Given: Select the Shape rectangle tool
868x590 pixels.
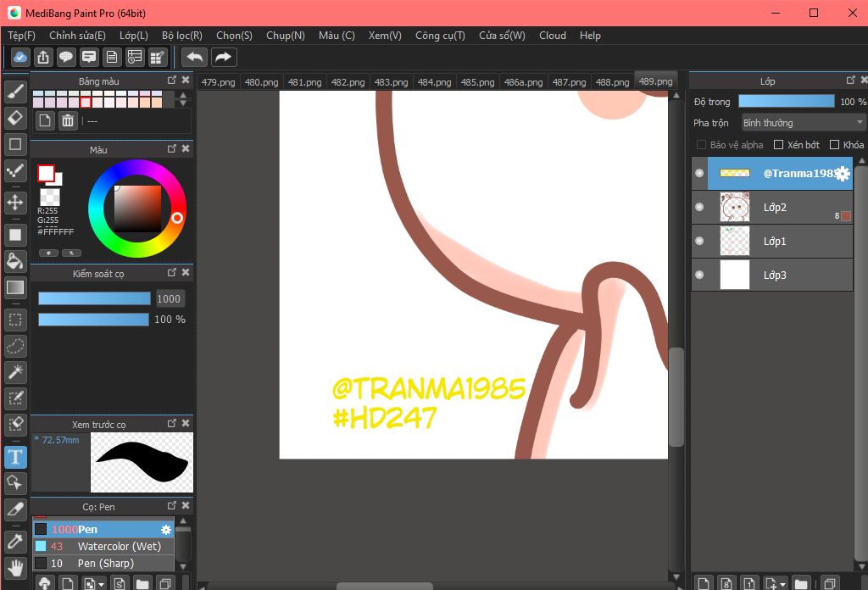Looking at the screenshot, I should (15, 144).
